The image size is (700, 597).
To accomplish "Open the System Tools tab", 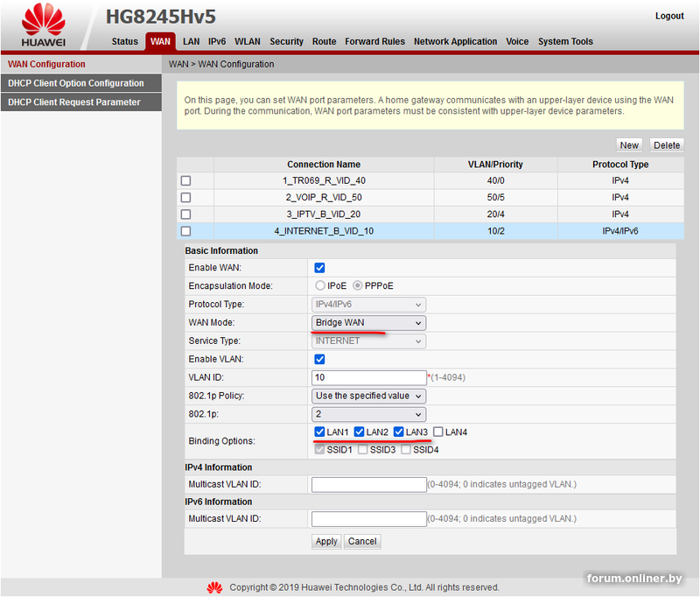I will [x=565, y=41].
